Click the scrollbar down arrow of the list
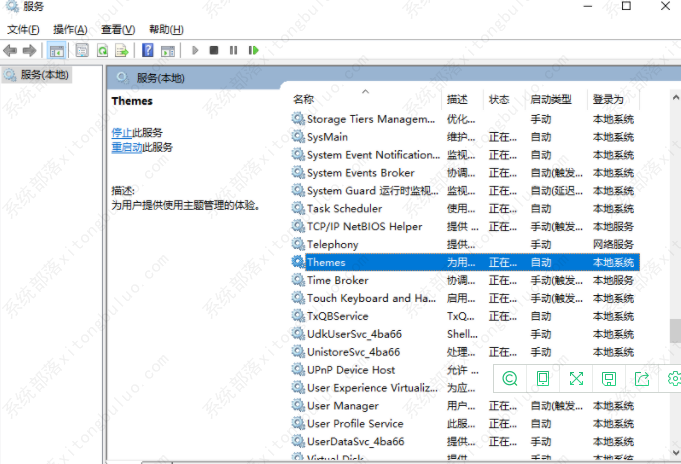 [x=675, y=453]
